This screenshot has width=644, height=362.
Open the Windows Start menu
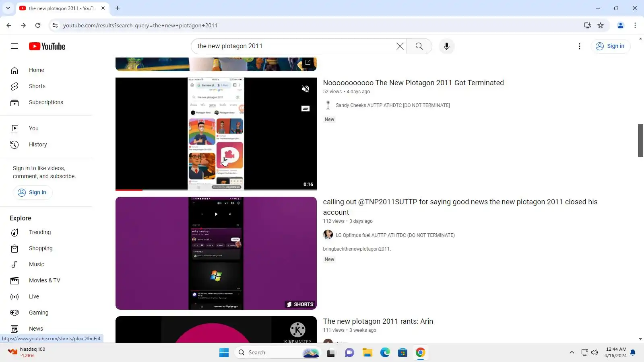(224, 353)
